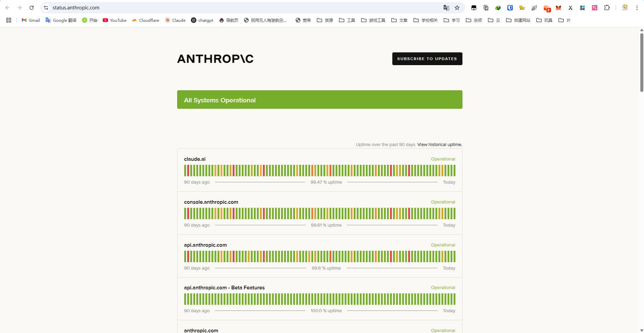This screenshot has height=333, width=644.
Task: Open the 导航页 bookmark
Action: coord(229,20)
